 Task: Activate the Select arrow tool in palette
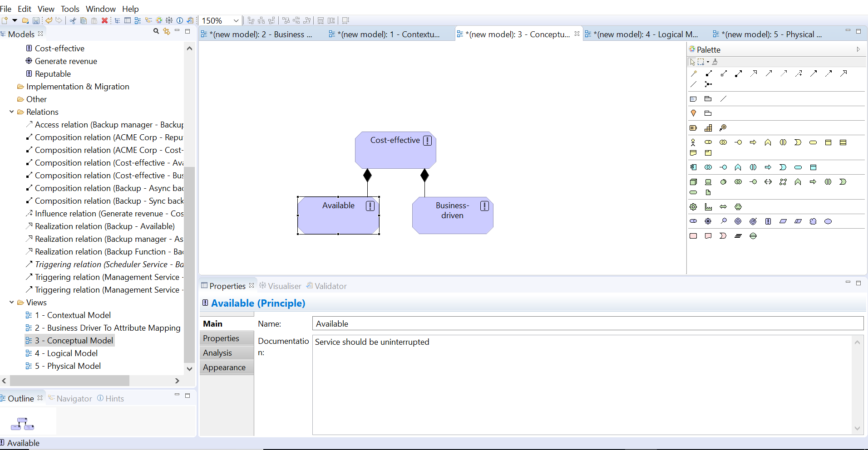pos(692,62)
